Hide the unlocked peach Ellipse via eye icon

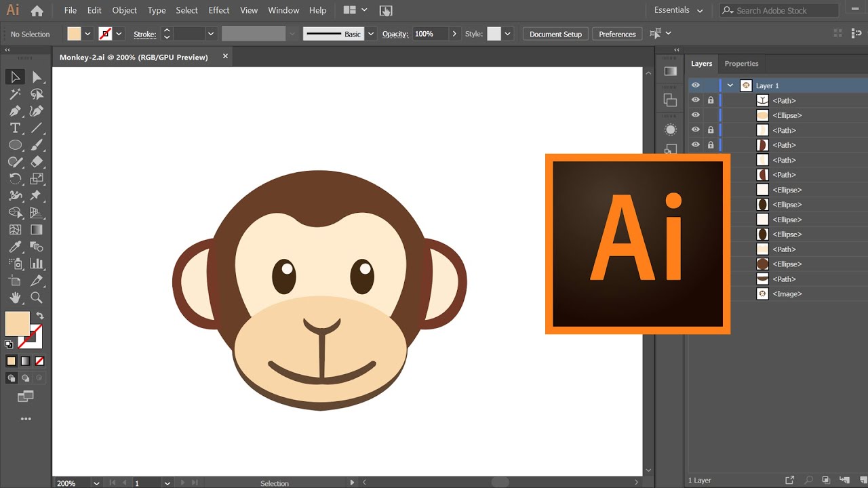point(695,115)
